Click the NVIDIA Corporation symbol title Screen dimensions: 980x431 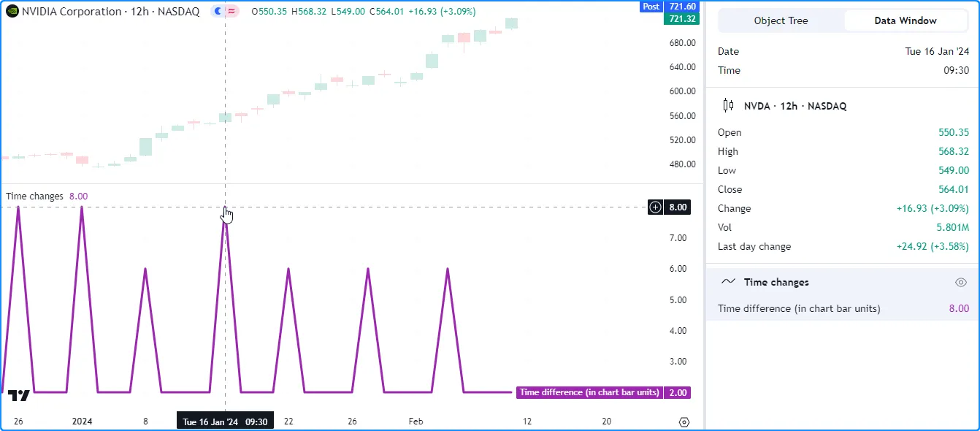coord(110,12)
